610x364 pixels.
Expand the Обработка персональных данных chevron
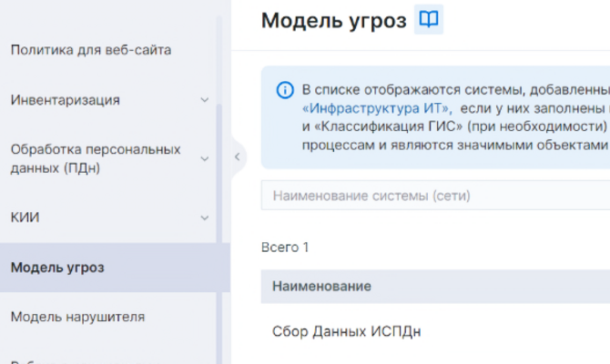(x=205, y=158)
